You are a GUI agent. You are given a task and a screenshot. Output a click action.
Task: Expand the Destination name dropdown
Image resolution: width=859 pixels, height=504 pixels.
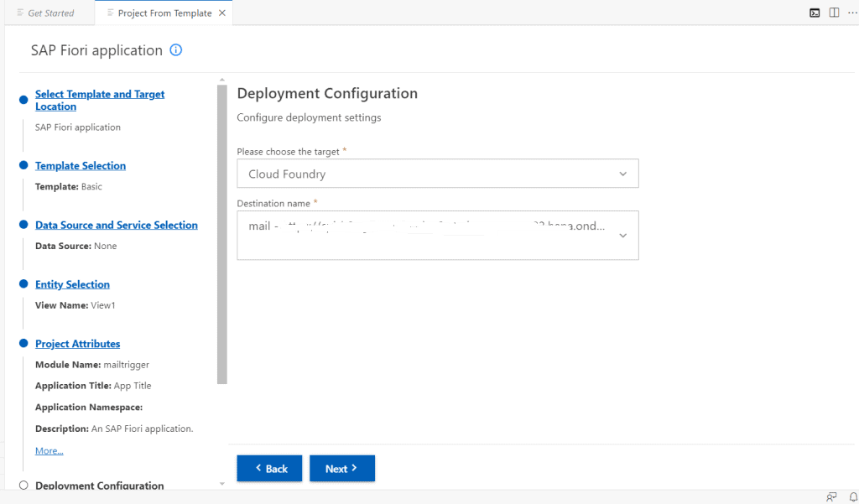point(438,236)
